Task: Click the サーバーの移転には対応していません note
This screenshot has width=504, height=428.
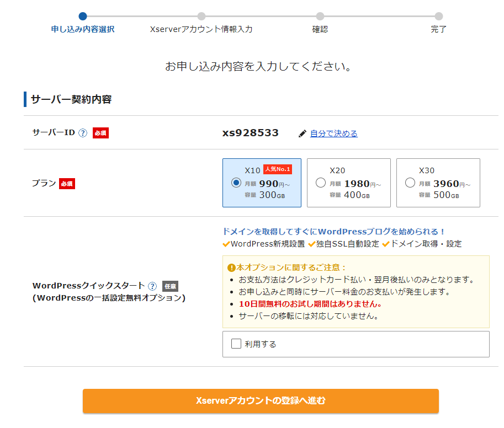Action: pyautogui.click(x=309, y=316)
